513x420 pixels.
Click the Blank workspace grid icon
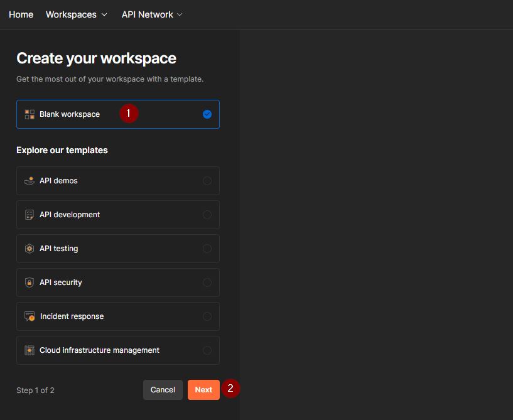[30, 114]
